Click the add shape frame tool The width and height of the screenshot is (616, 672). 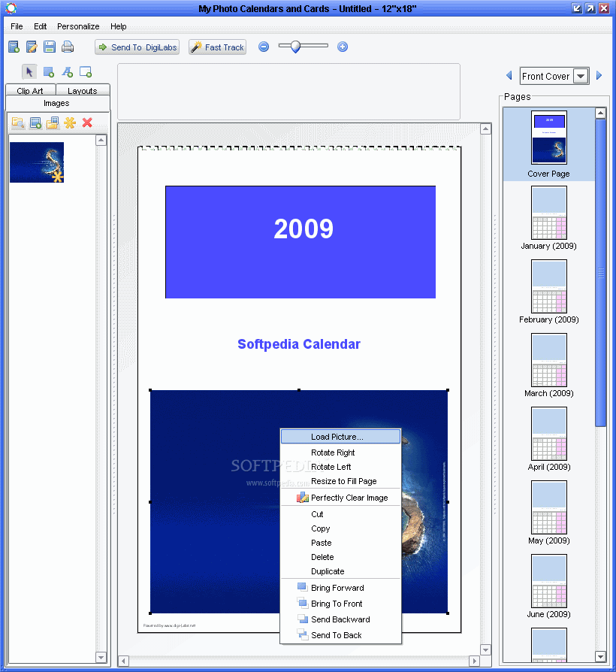[86, 71]
